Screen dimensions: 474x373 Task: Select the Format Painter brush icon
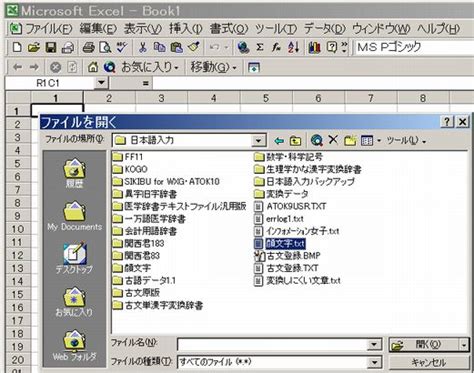pyautogui.click(x=194, y=48)
